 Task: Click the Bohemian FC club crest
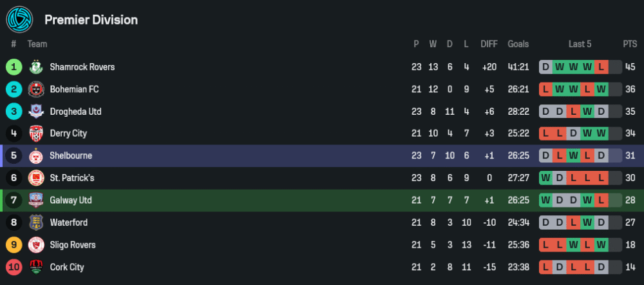35,89
